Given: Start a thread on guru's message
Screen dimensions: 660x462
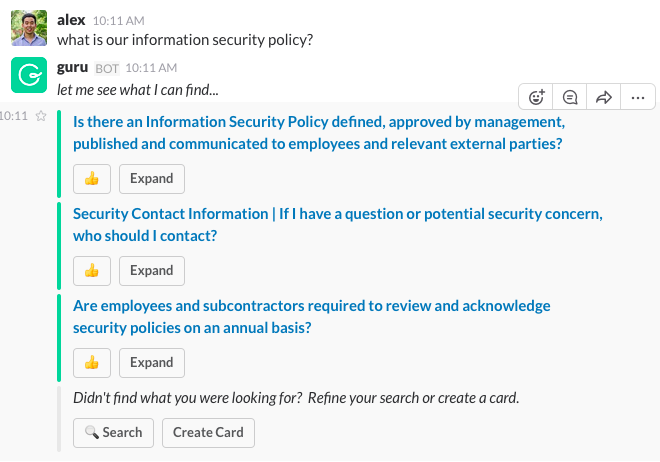Looking at the screenshot, I should point(570,97).
